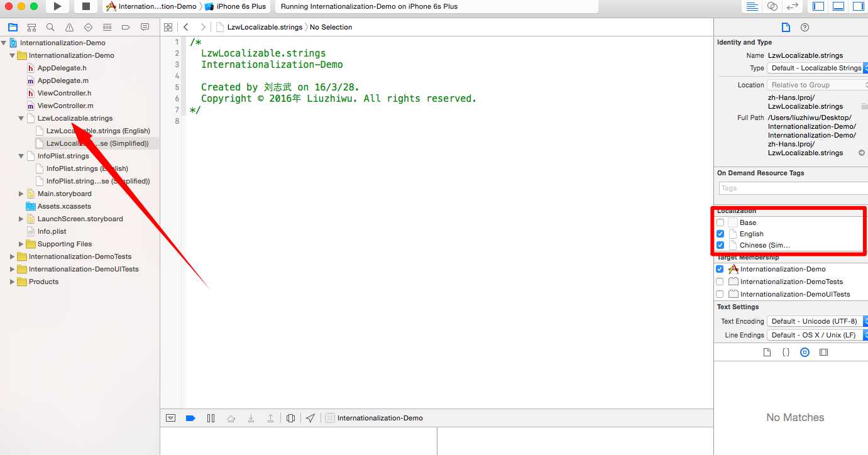Expand the Products folder
The image size is (868, 455).
[12, 282]
